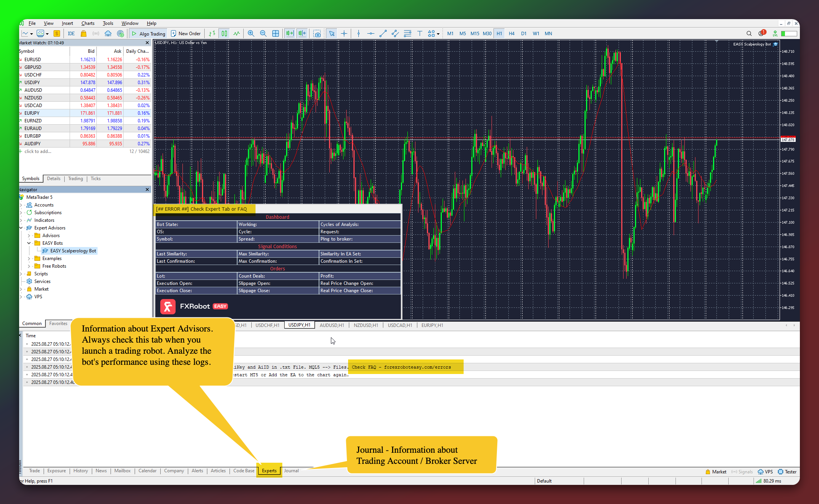Open the tile windows grid icon

pyautogui.click(x=275, y=34)
